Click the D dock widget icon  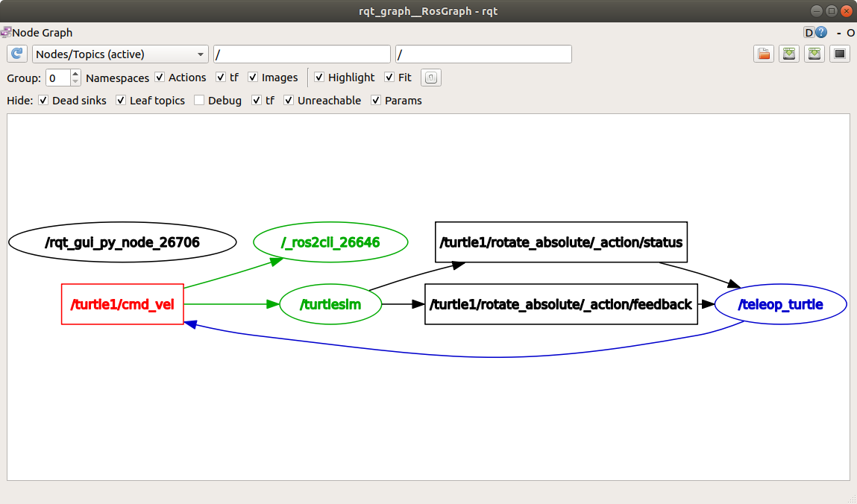point(808,32)
